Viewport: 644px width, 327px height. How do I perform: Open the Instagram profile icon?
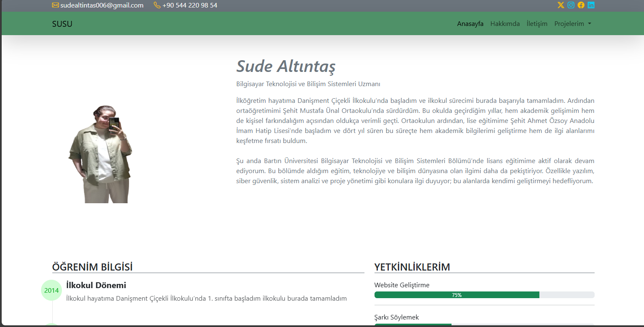[571, 5]
